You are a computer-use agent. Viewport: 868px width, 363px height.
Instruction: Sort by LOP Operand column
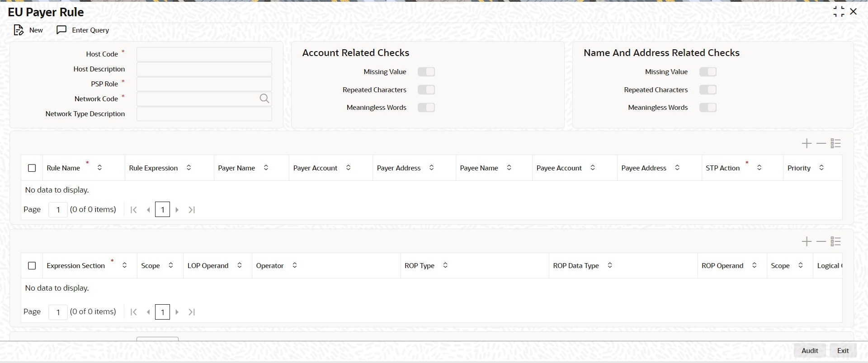pyautogui.click(x=239, y=265)
